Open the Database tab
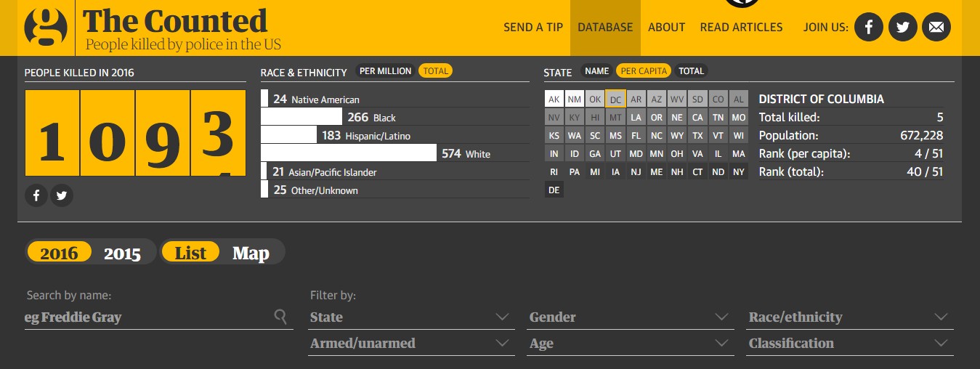Image resolution: width=980 pixels, height=369 pixels. [605, 27]
